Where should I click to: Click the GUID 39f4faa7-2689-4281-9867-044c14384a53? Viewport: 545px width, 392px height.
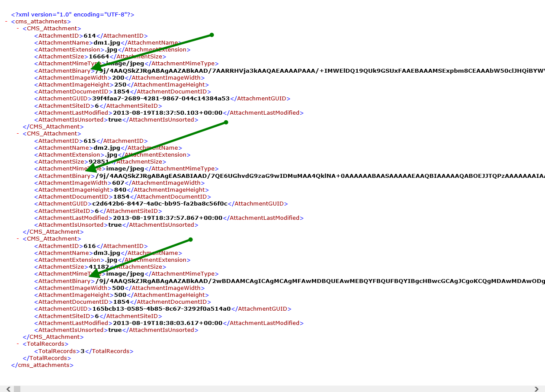pos(161,98)
